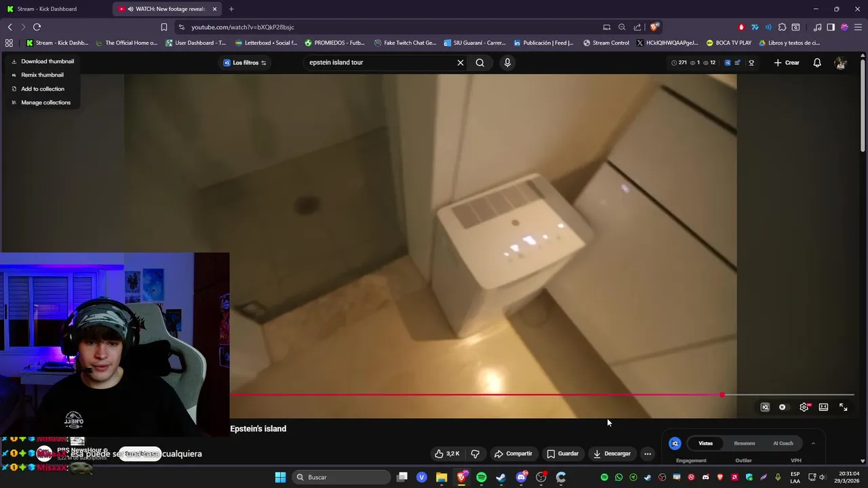Open Stream Control bookmark
Image resolution: width=868 pixels, height=488 pixels.
(x=606, y=43)
